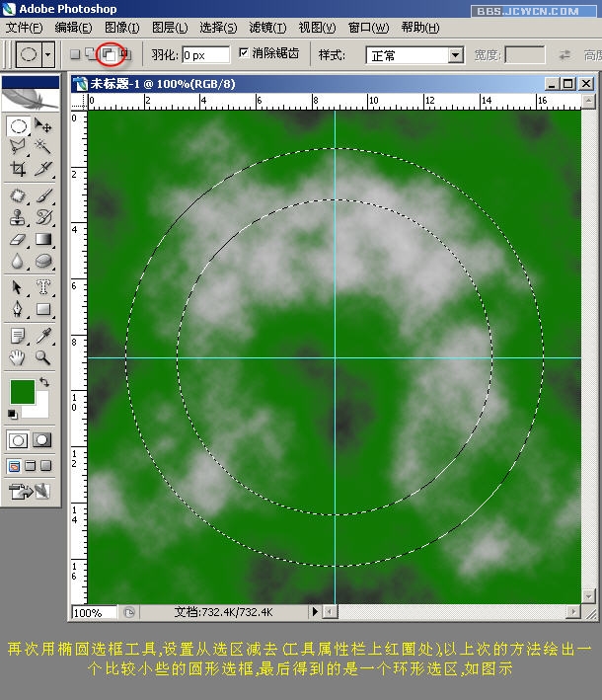Image resolution: width=602 pixels, height=700 pixels.
Task: Select the Elliptical Marquee tool in toolbox
Action: [x=18, y=126]
